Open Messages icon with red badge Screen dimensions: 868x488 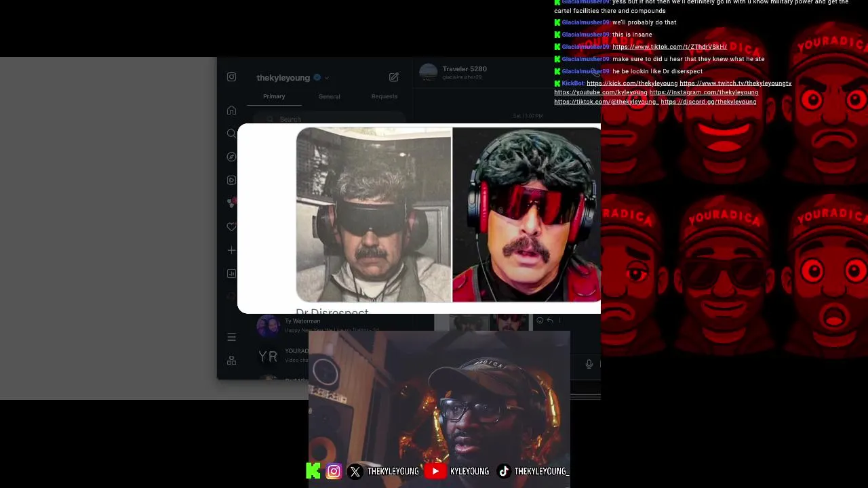(232, 203)
